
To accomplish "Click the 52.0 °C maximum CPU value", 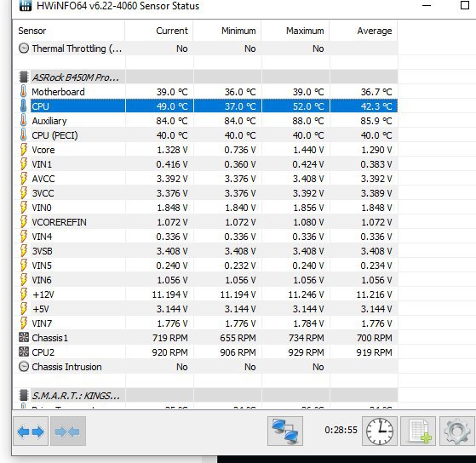I will (308, 106).
